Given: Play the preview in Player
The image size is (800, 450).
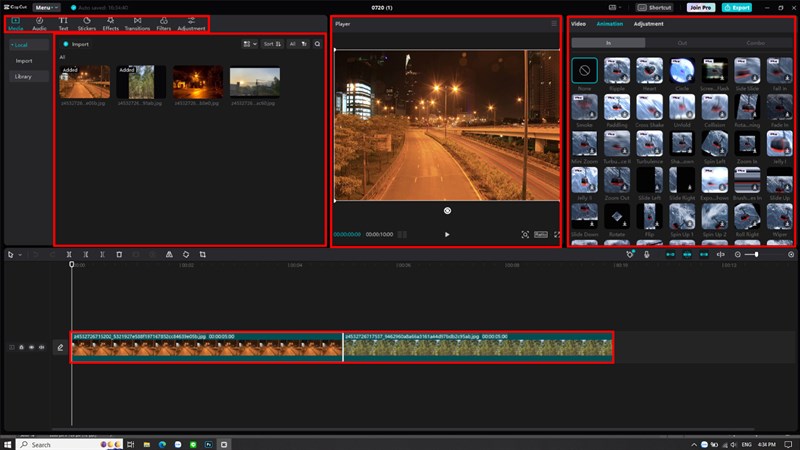Looking at the screenshot, I should [x=447, y=235].
